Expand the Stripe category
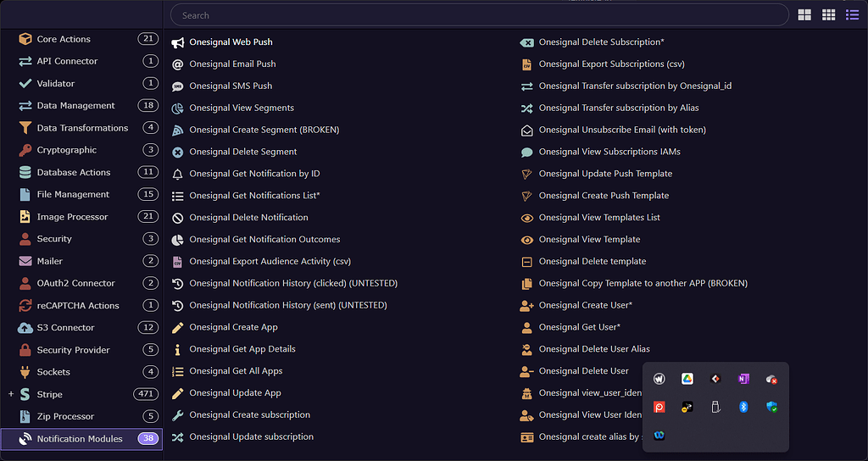This screenshot has height=461, width=868. (11, 394)
